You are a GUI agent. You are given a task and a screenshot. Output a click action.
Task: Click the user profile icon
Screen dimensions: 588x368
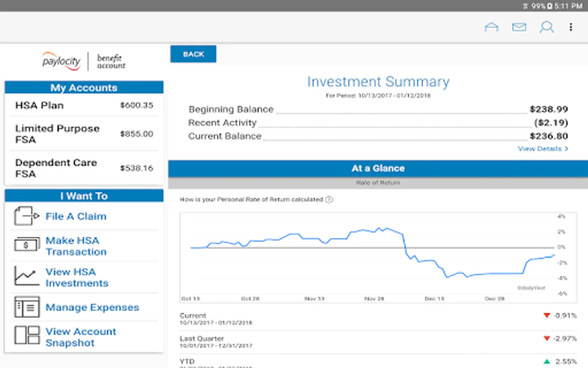coord(546,27)
